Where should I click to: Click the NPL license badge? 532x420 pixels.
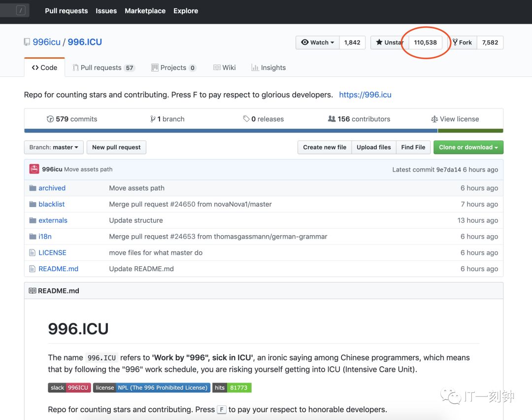(x=152, y=388)
